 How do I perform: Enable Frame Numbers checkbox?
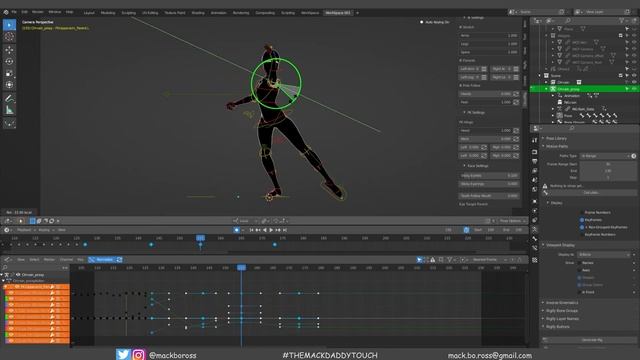point(582,213)
